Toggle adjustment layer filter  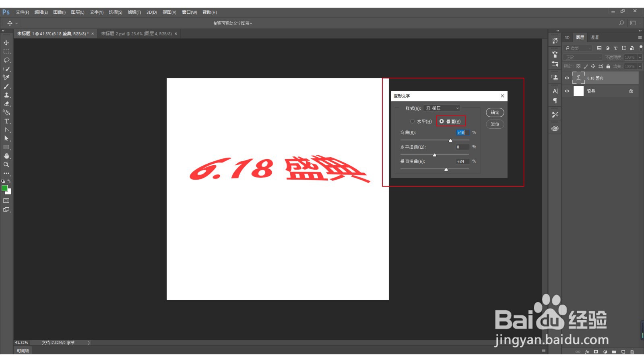607,48
